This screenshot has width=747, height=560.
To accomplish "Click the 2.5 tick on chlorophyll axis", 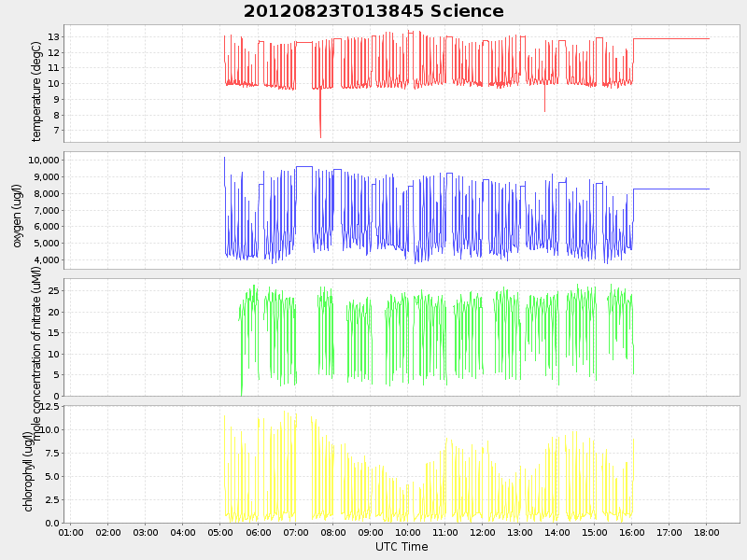I will [51, 499].
